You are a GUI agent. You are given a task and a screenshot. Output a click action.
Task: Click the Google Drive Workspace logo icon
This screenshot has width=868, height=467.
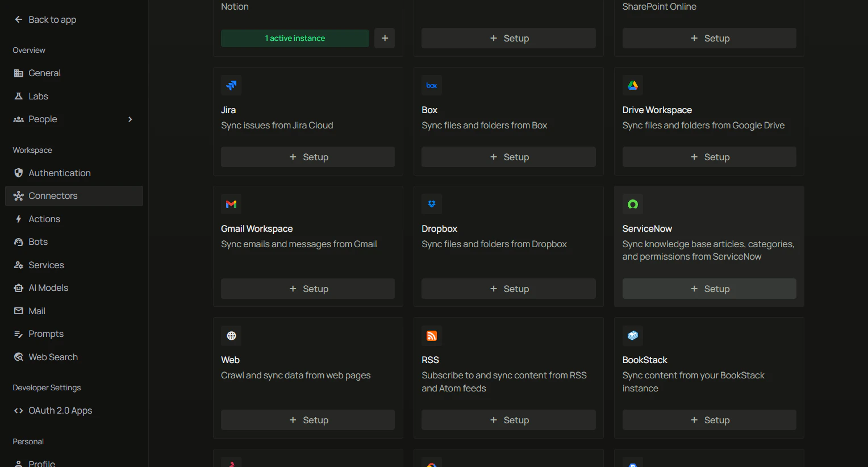633,85
